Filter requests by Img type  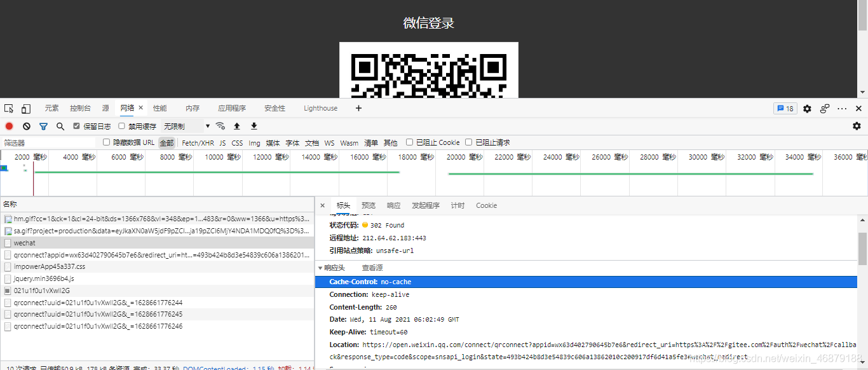point(254,143)
